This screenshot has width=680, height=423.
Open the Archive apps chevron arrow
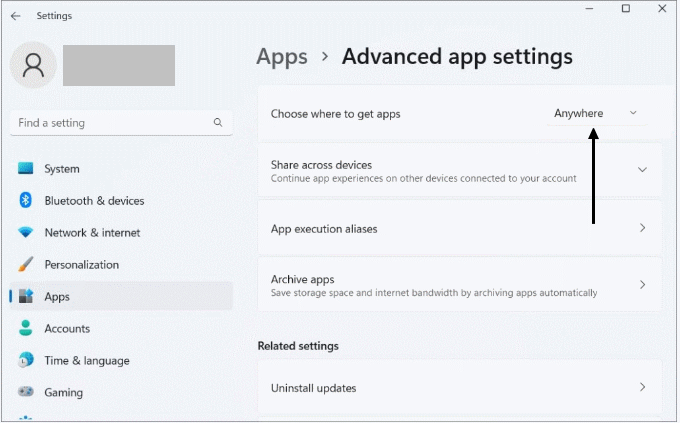pyautogui.click(x=642, y=285)
